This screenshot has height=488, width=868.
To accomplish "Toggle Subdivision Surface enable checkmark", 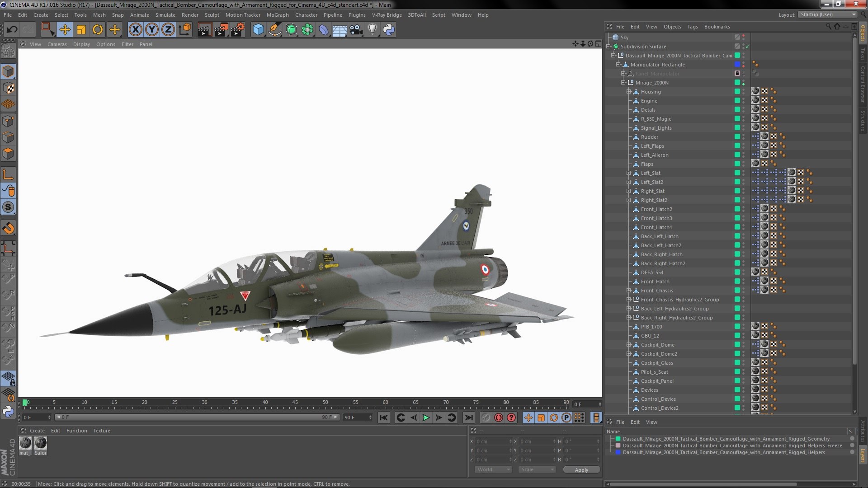I will click(x=748, y=47).
